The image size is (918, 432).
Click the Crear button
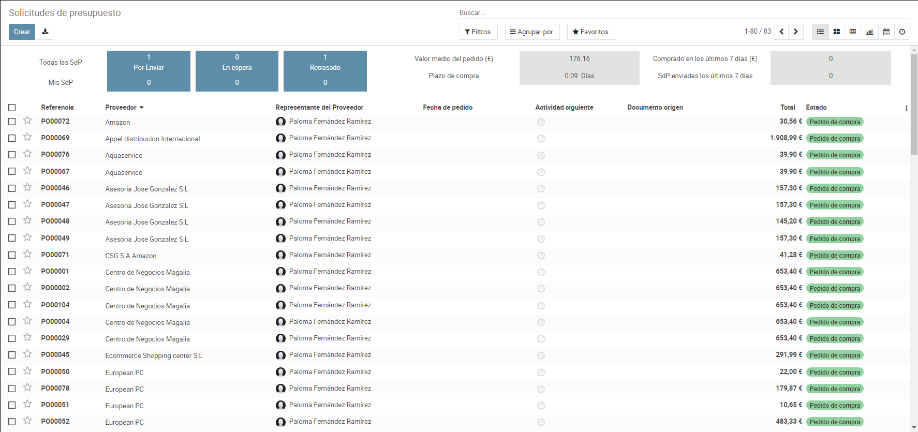point(22,32)
